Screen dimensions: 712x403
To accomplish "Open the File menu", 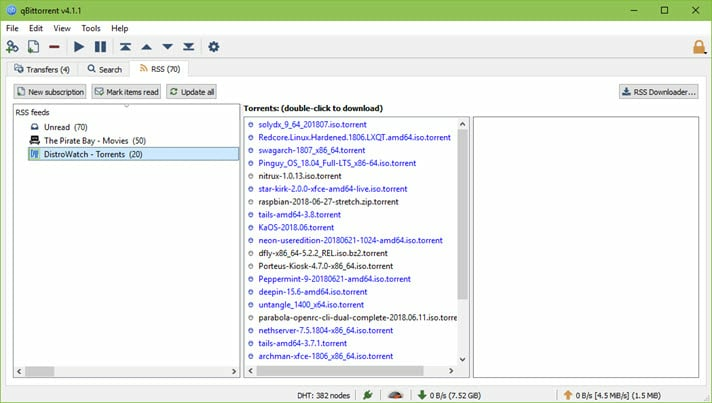I will (12, 28).
